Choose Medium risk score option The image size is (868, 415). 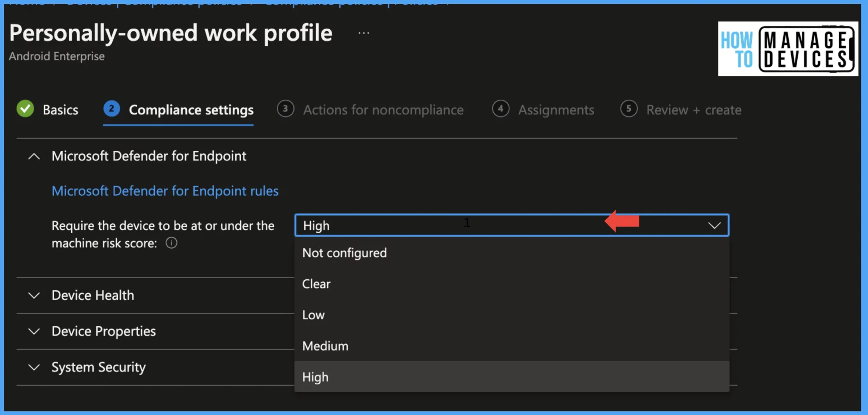tap(512, 346)
